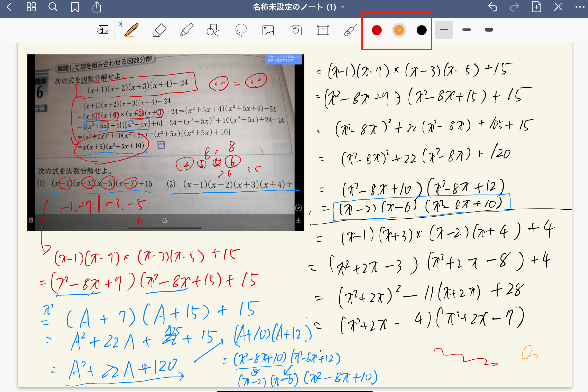
Task: Select the thickest stroke width
Action: point(489,30)
